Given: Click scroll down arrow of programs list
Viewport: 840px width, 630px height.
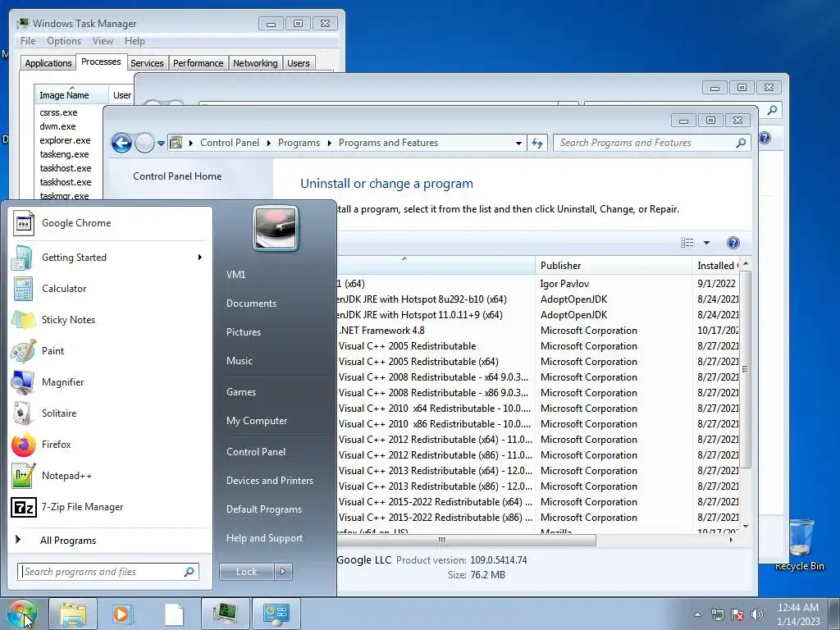Looking at the screenshot, I should click(x=745, y=527).
